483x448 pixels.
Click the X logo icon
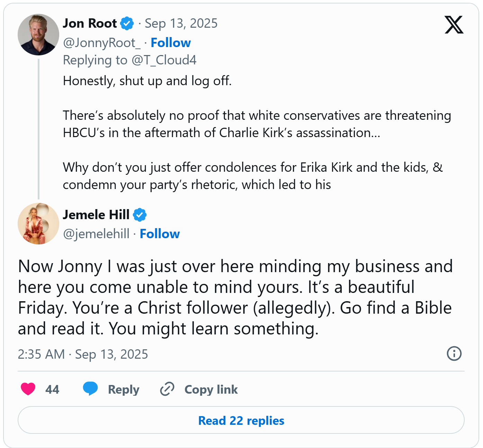click(454, 25)
